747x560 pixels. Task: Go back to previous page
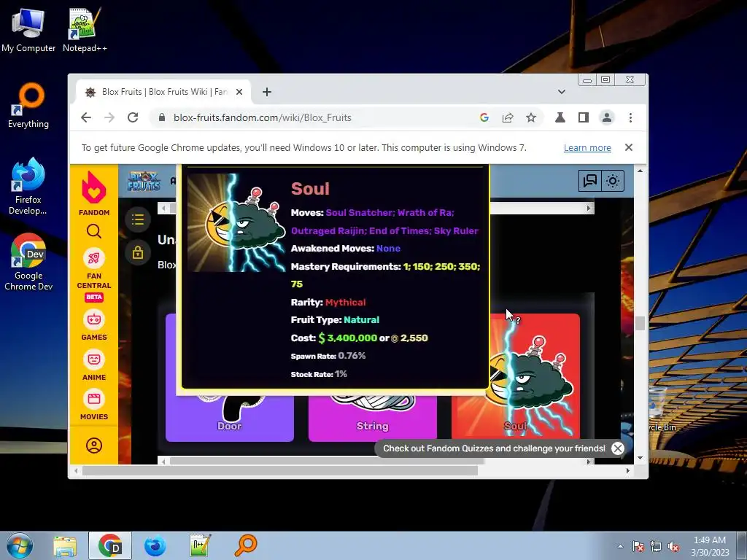86,117
